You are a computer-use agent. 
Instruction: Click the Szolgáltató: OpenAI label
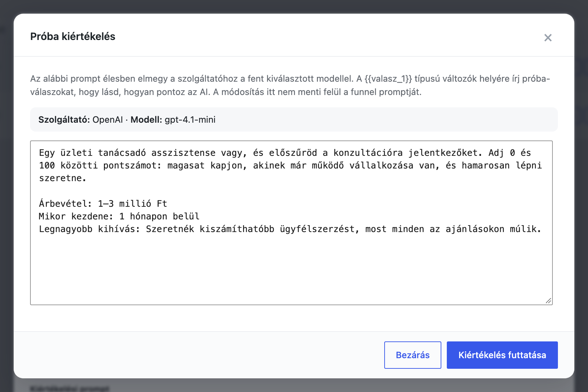[80, 120]
